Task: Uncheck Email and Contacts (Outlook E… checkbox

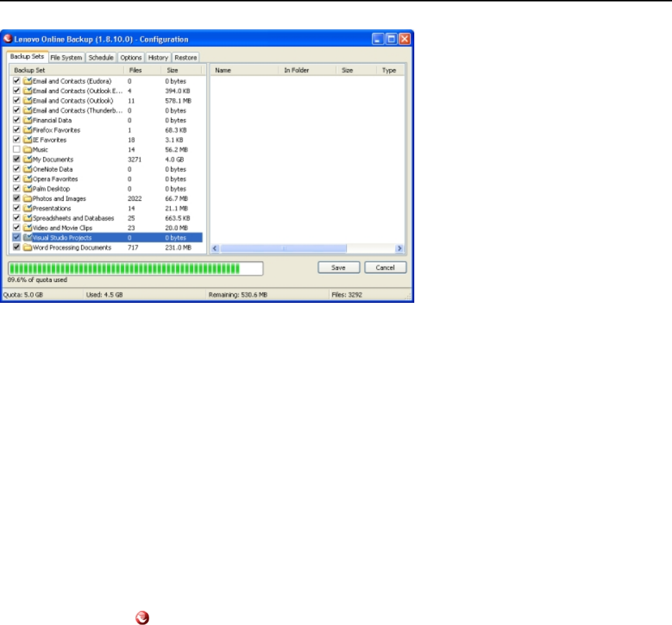Action: (x=17, y=90)
